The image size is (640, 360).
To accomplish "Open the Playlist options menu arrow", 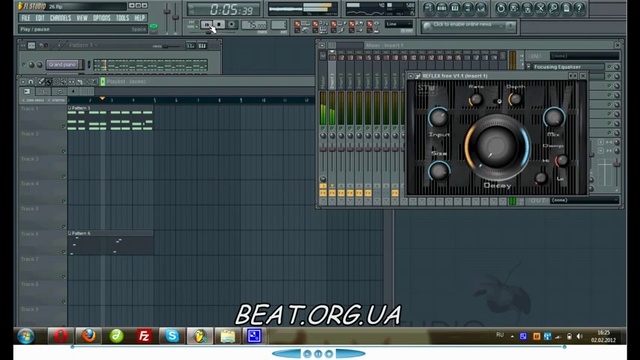I will tap(23, 82).
